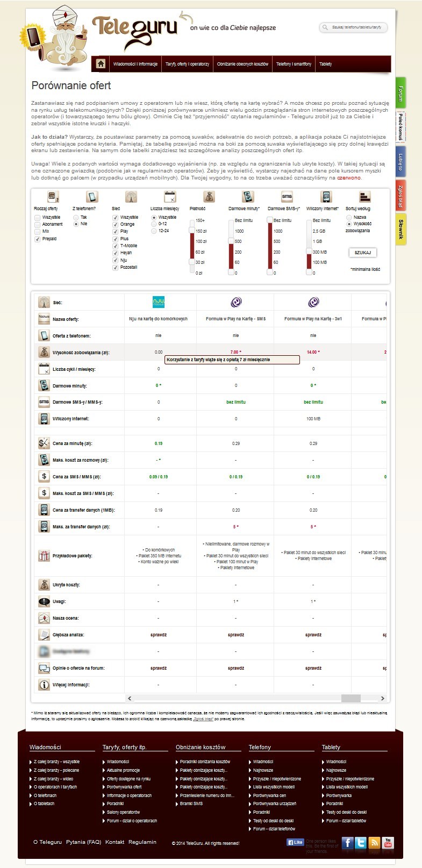Open the Telefony i smartfony menu

tap(294, 64)
